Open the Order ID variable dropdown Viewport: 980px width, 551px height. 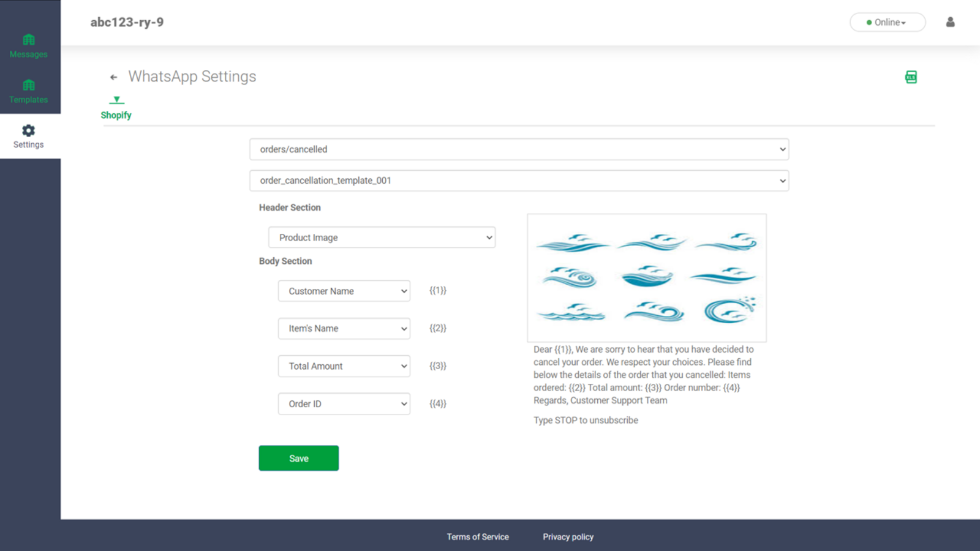[344, 403]
